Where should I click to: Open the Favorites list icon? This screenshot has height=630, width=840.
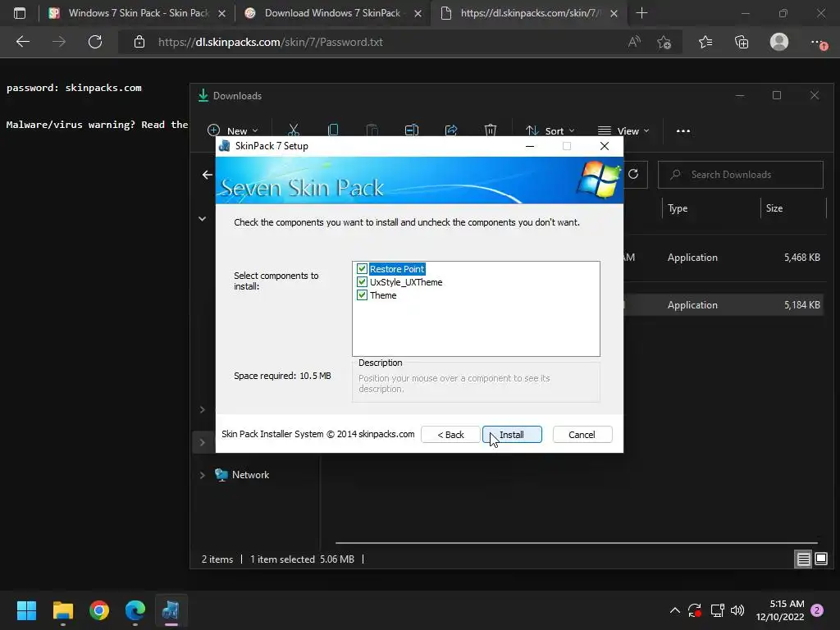(705, 42)
